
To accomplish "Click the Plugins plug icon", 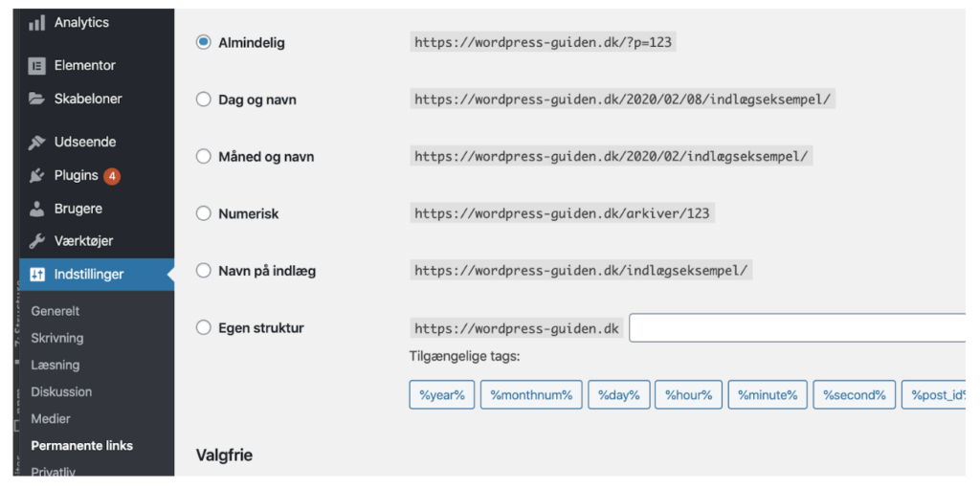I will coord(37,176).
